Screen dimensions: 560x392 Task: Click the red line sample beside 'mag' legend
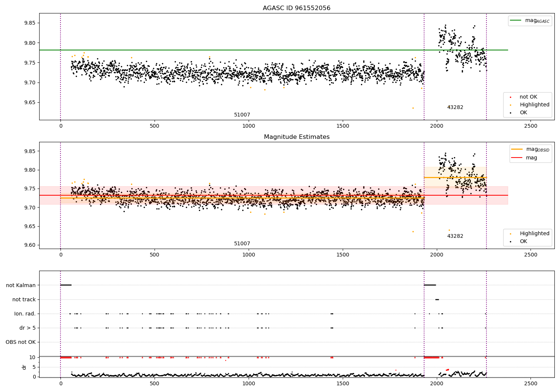pos(517,158)
